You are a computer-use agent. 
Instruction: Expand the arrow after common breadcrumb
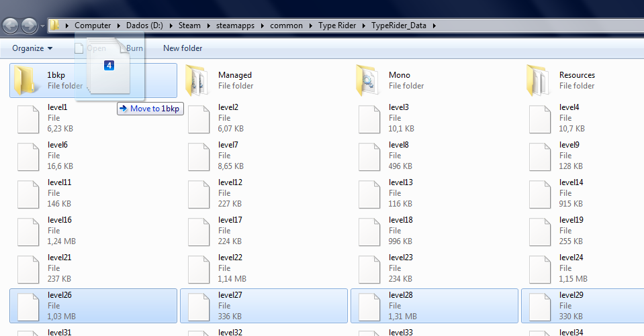tap(311, 26)
